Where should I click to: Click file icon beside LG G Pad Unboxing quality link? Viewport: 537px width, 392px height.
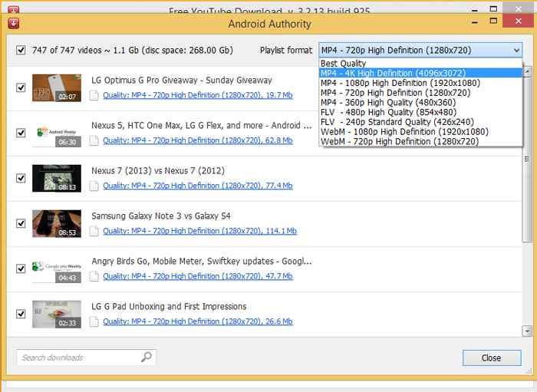click(x=94, y=321)
